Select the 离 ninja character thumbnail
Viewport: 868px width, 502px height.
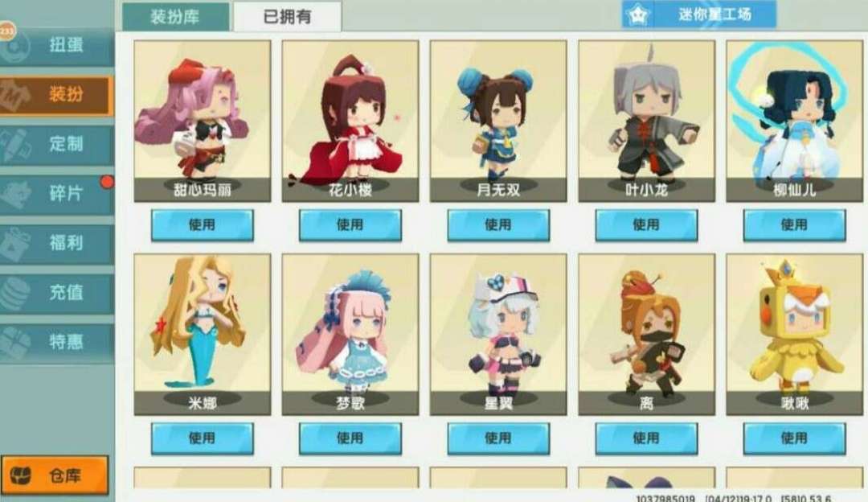[x=646, y=335]
